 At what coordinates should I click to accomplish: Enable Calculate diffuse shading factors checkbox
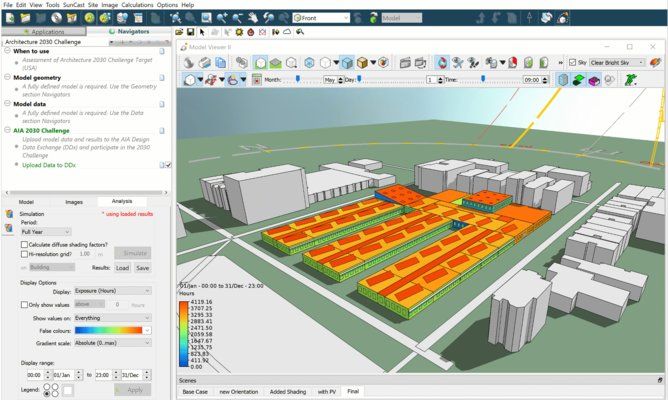pyautogui.click(x=23, y=244)
